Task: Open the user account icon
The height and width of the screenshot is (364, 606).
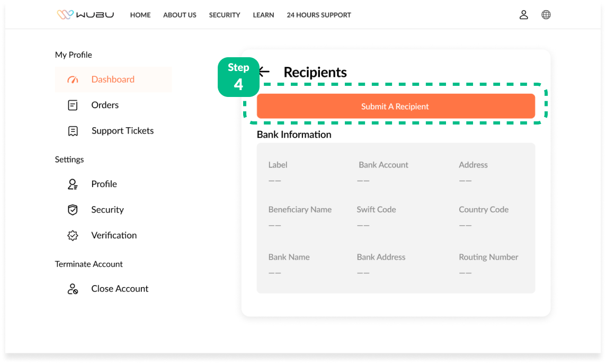Action: (x=523, y=15)
